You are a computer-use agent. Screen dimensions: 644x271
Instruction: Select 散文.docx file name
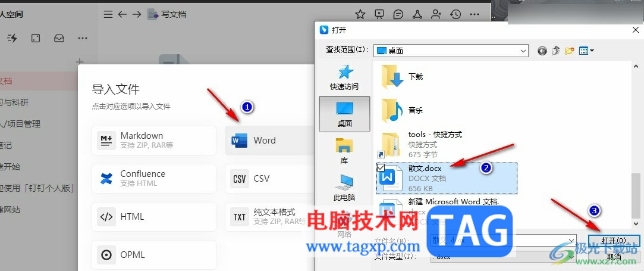(425, 169)
